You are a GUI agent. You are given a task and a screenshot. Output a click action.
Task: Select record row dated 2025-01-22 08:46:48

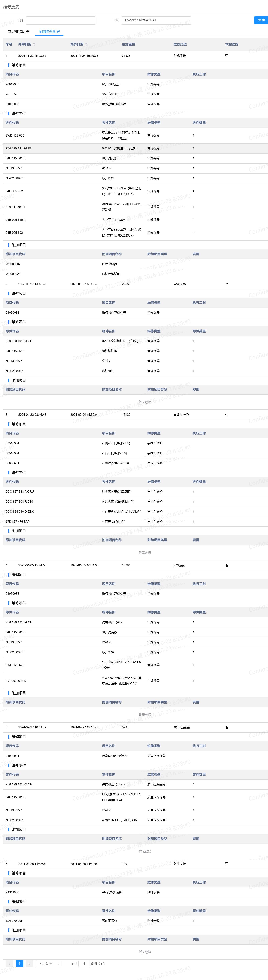[x=136, y=415]
